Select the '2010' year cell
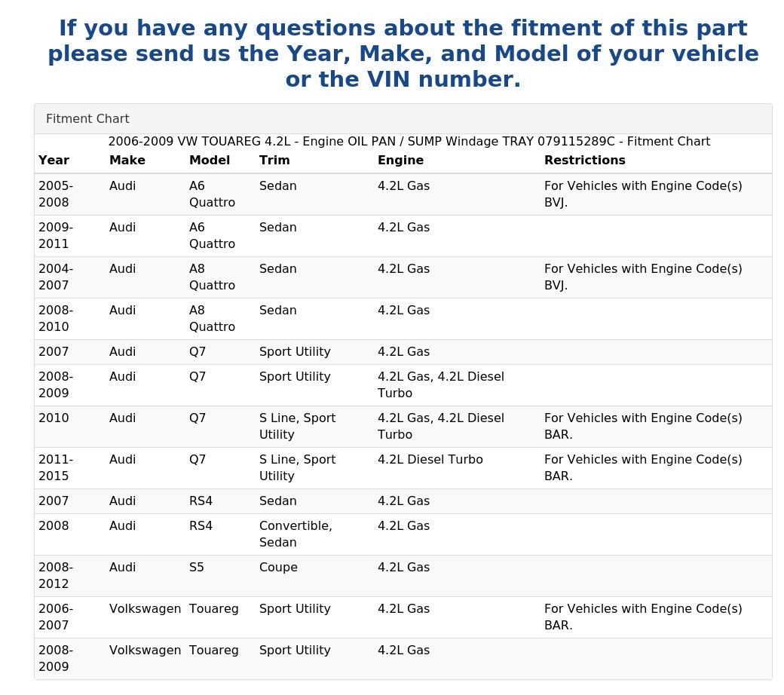The height and width of the screenshot is (695, 784). (54, 418)
